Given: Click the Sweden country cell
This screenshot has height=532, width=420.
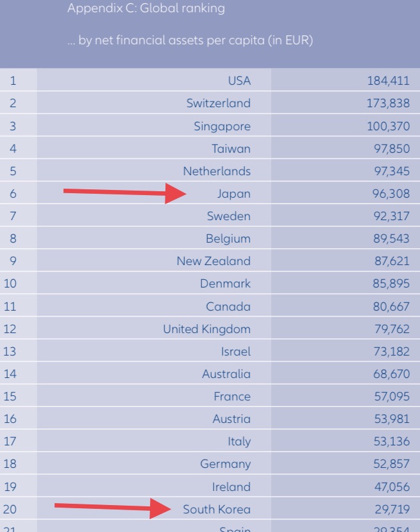Looking at the screenshot, I should click(229, 216).
